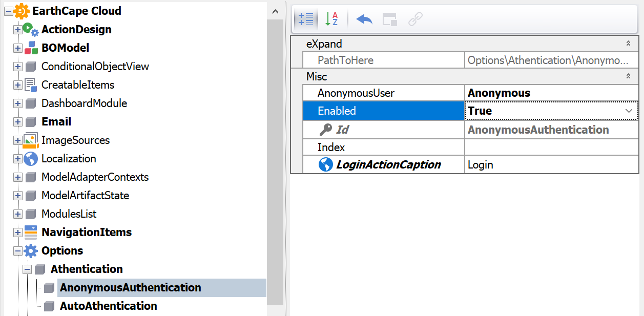The width and height of the screenshot is (644, 316).
Task: Open the Enabled value dropdown
Action: coord(629,111)
